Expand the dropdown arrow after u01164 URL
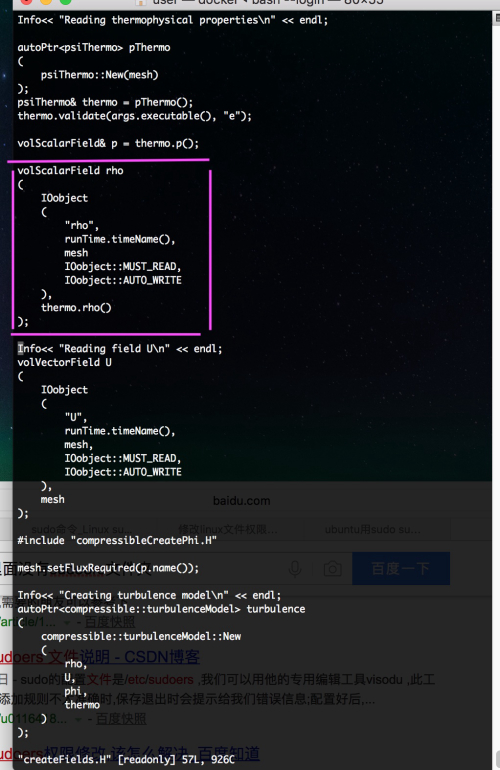Screen dimensions: 500x770 [x=79, y=719]
